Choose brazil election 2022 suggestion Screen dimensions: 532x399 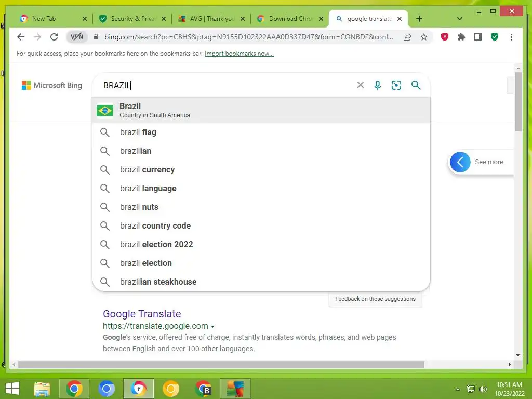pyautogui.click(x=261, y=244)
